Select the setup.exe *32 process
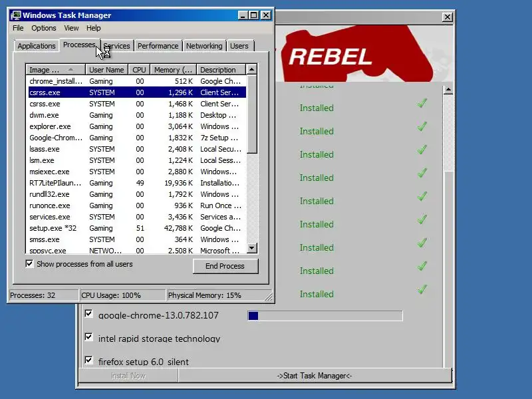The image size is (532, 399). [x=136, y=228]
